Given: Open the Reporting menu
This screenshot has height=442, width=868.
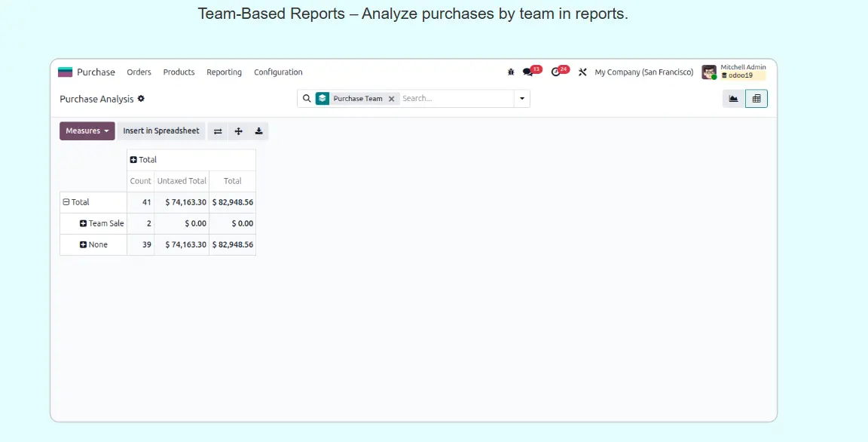Looking at the screenshot, I should pos(224,72).
